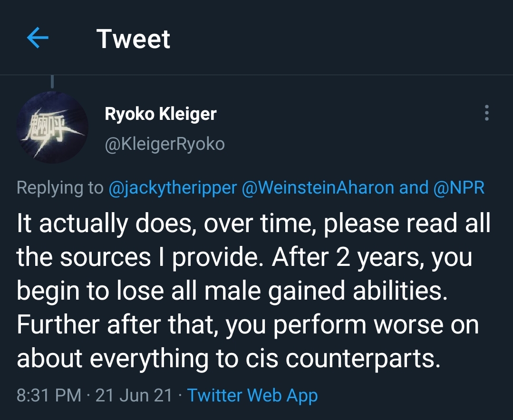
Task: Click the "Replying to" label
Action: (60, 188)
